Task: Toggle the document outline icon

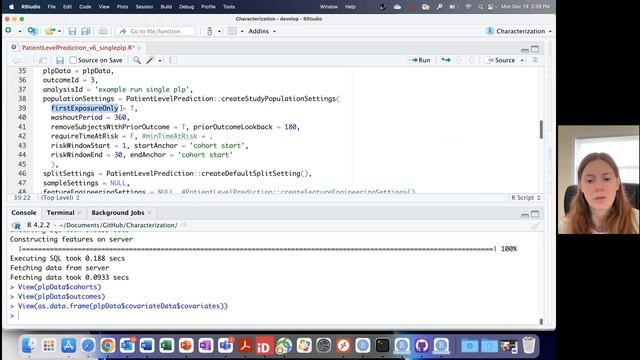Action: point(535,60)
